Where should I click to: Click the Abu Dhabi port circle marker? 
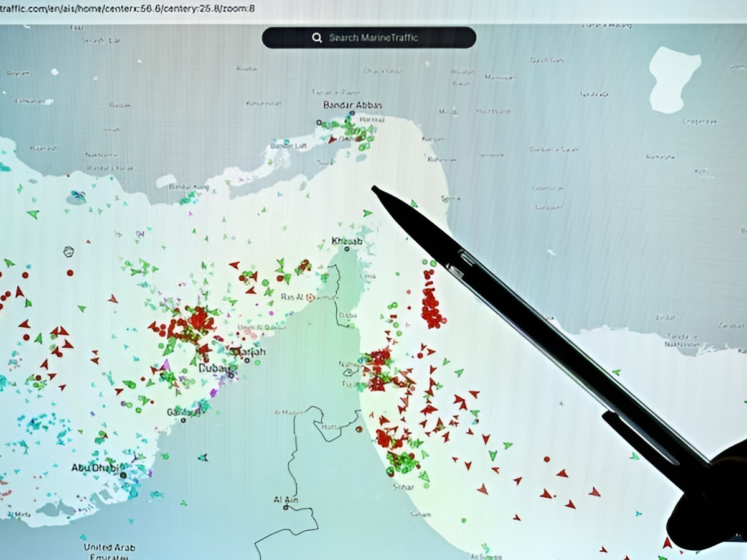click(123, 475)
